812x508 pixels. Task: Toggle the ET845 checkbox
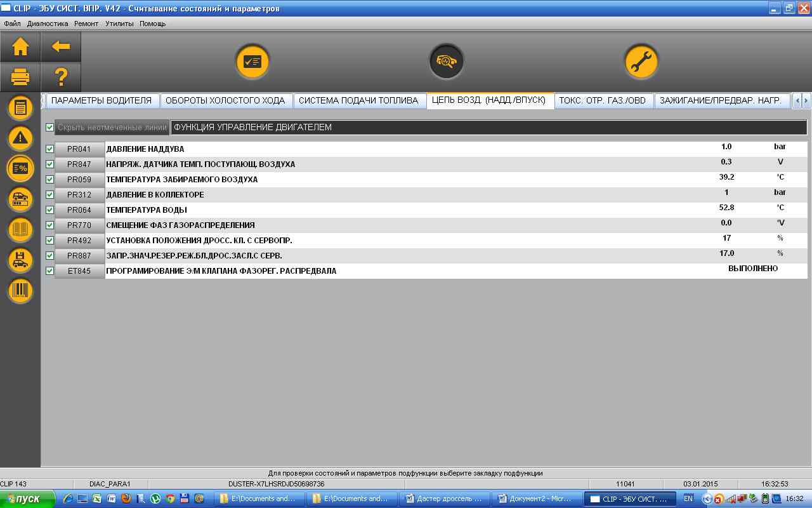pyautogui.click(x=50, y=271)
